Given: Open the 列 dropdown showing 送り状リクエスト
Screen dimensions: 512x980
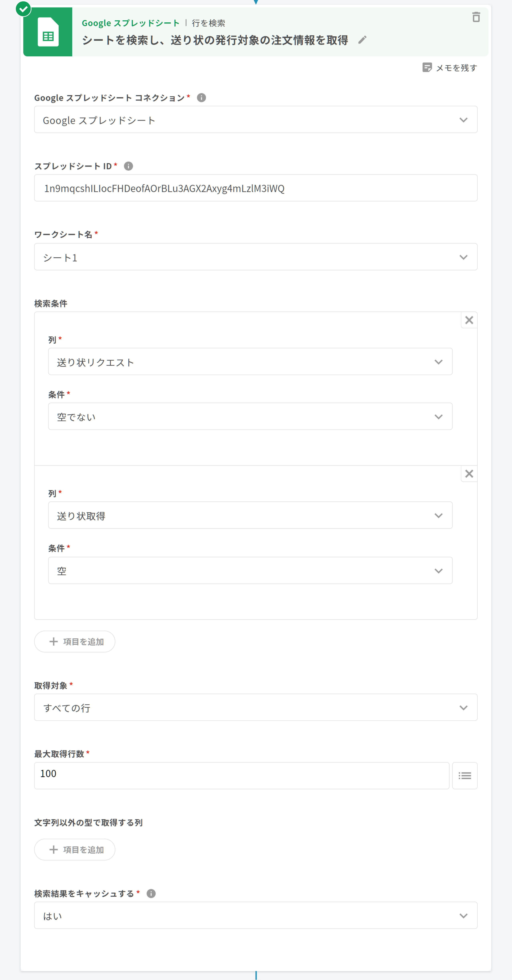Looking at the screenshot, I should tap(250, 362).
